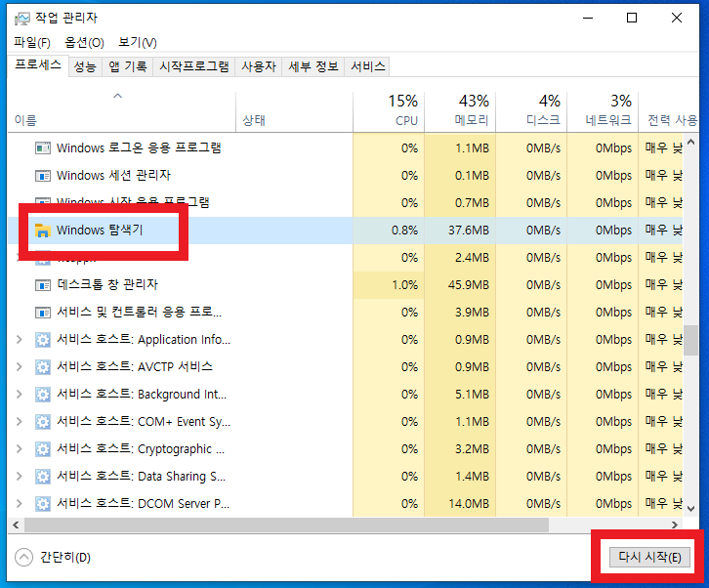Screen dimensions: 709x588
Task: Switch to the 앱 기록 tab
Action: click(x=128, y=67)
